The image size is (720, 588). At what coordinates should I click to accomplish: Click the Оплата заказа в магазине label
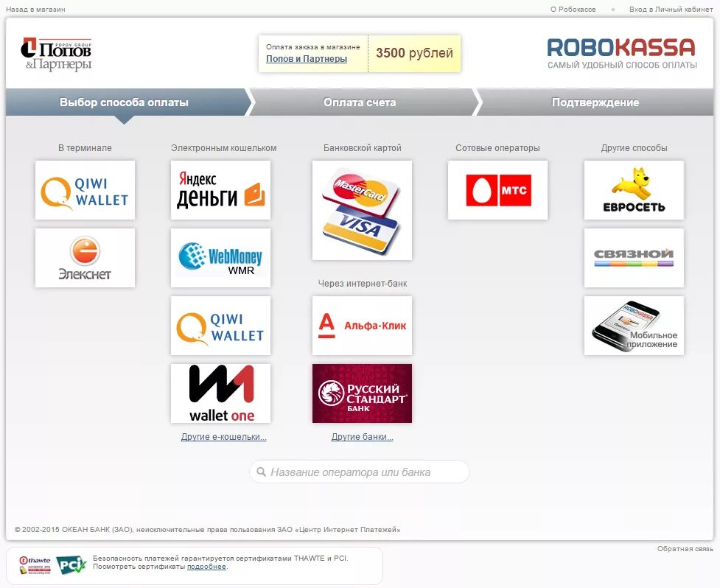(x=313, y=47)
